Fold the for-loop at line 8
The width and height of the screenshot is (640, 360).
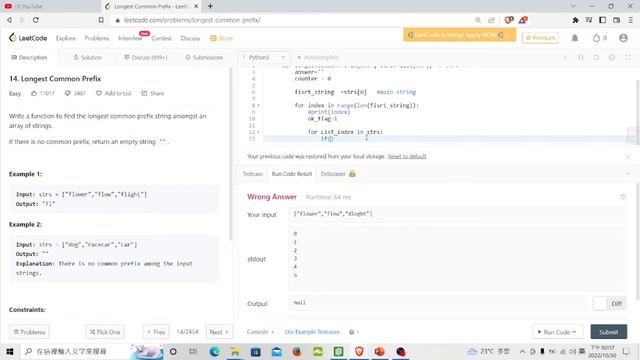coord(258,105)
